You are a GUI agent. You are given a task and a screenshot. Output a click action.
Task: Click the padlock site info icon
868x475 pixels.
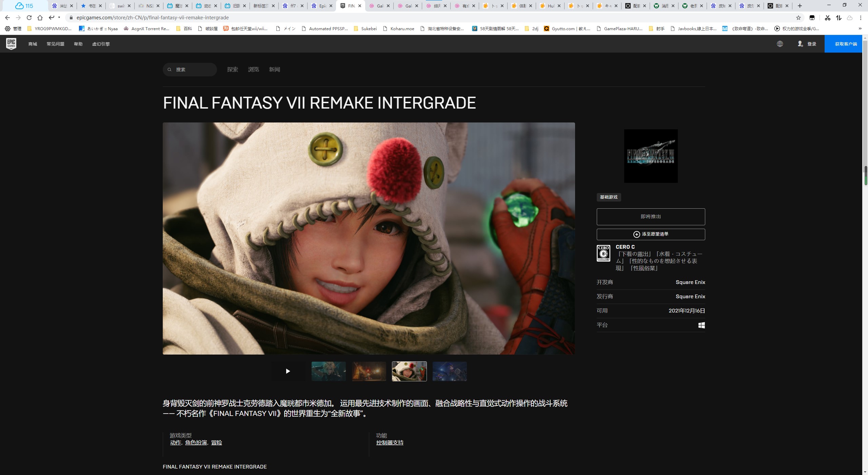[71, 18]
